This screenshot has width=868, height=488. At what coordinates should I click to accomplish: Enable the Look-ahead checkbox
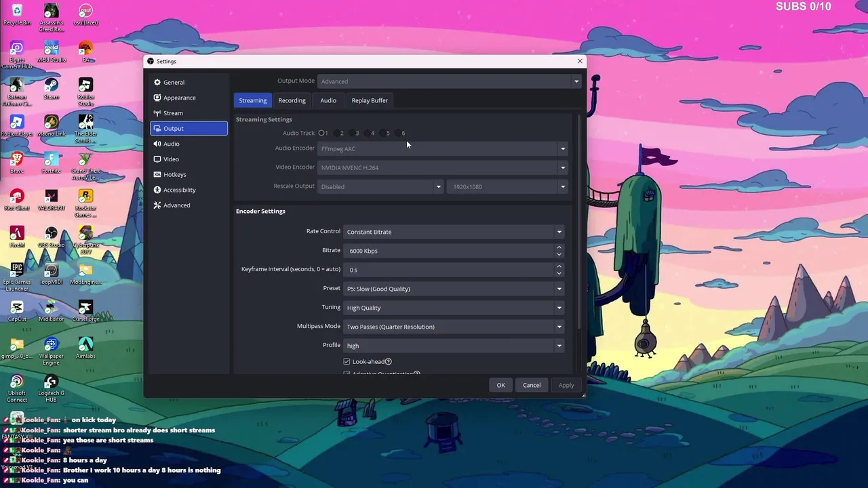point(347,362)
